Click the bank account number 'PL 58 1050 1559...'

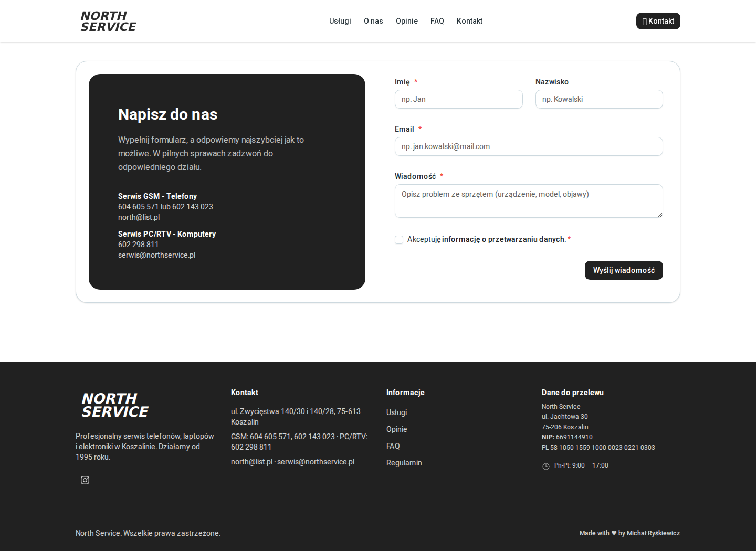pos(598,448)
